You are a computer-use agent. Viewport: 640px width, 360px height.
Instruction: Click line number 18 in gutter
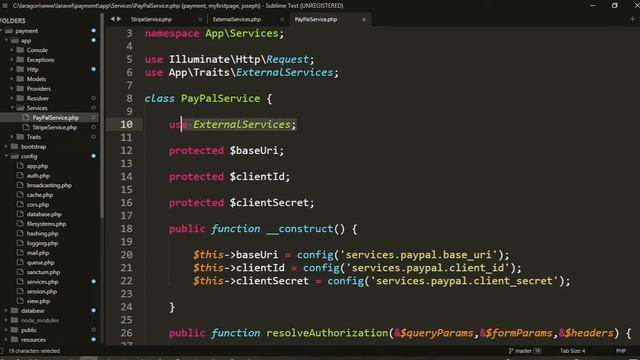pyautogui.click(x=127, y=229)
